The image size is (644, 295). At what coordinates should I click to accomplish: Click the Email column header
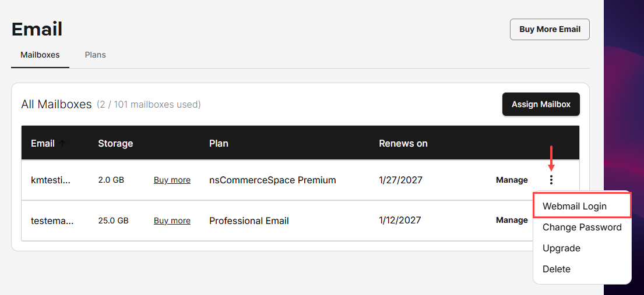tap(43, 144)
